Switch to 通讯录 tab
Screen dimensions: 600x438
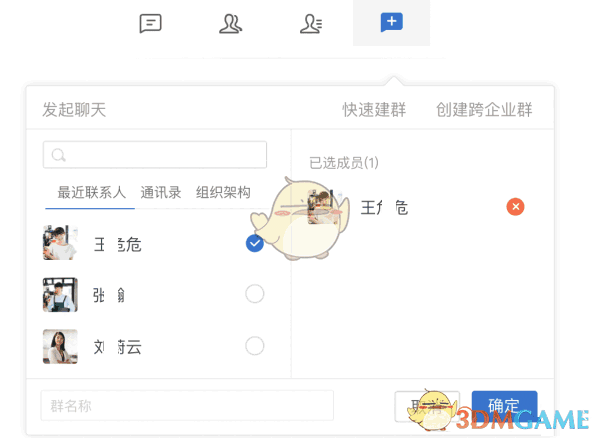(161, 192)
